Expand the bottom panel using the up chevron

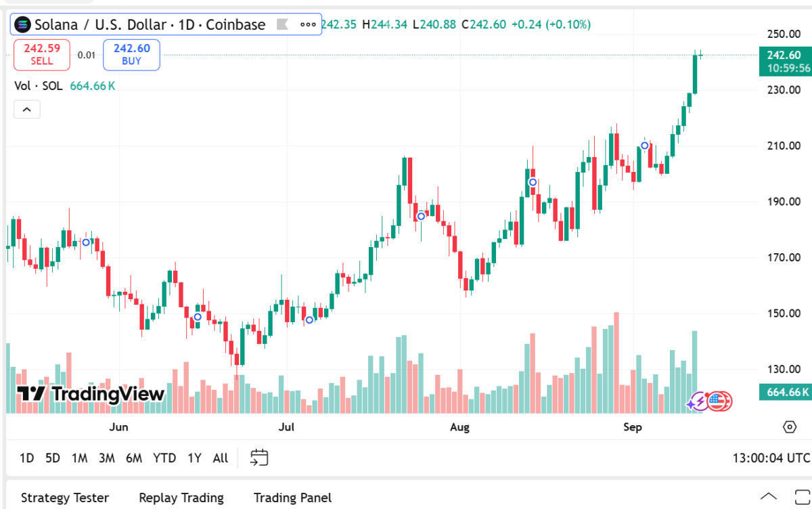coord(769,497)
